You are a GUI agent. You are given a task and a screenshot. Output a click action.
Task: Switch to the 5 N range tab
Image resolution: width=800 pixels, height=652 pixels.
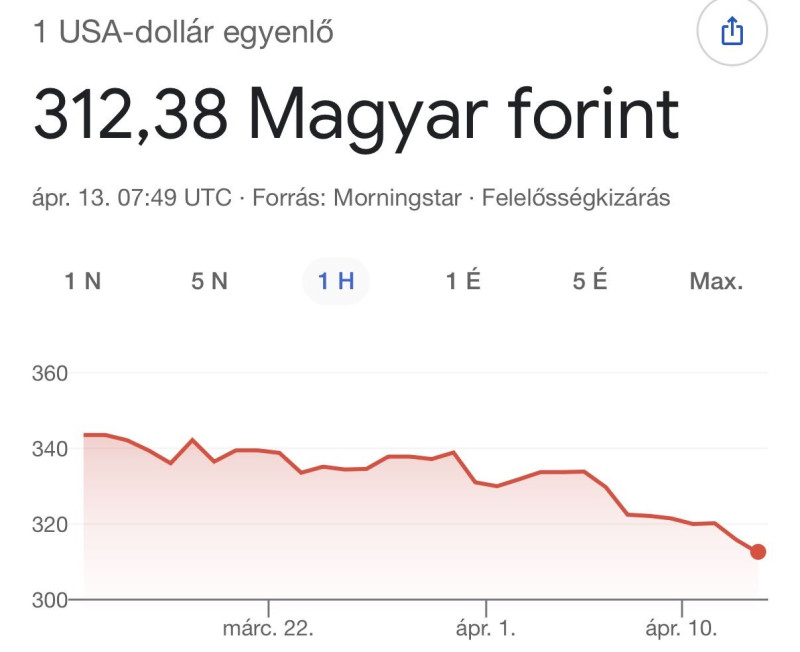pos(210,281)
